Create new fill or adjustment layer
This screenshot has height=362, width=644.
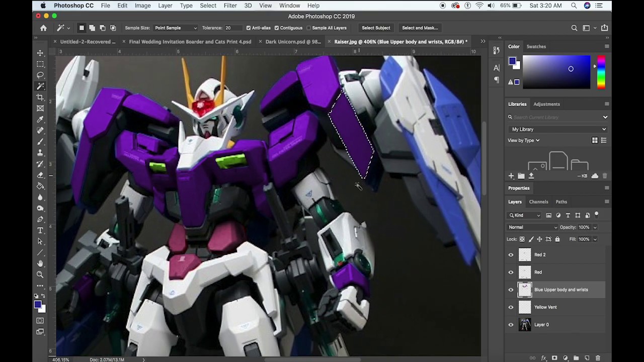(x=565, y=358)
